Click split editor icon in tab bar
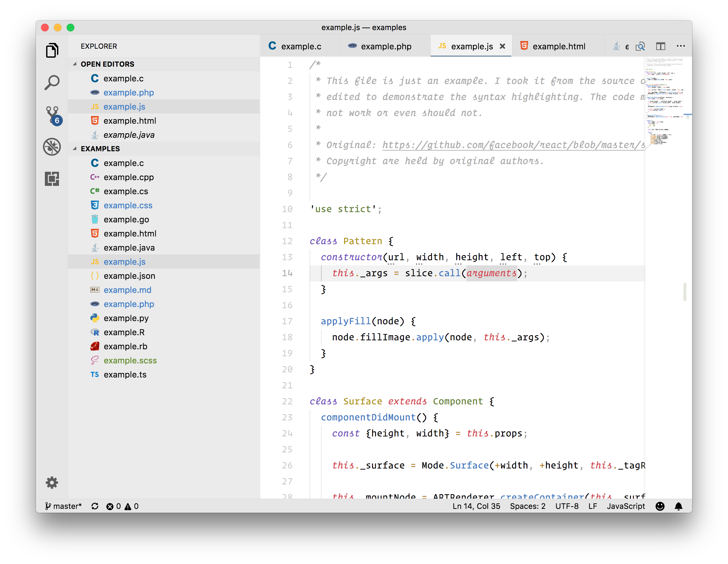This screenshot has width=728, height=564. [x=660, y=46]
